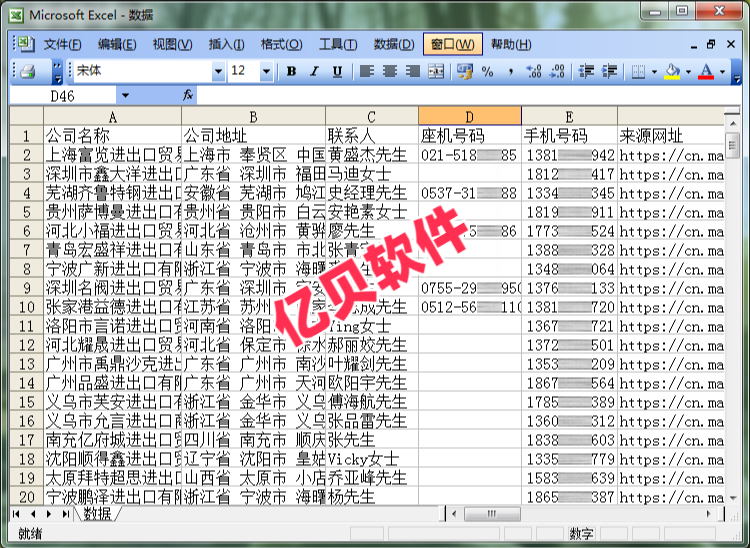Click horizontal scrollbar left arrow
The image size is (750, 548).
454,514
